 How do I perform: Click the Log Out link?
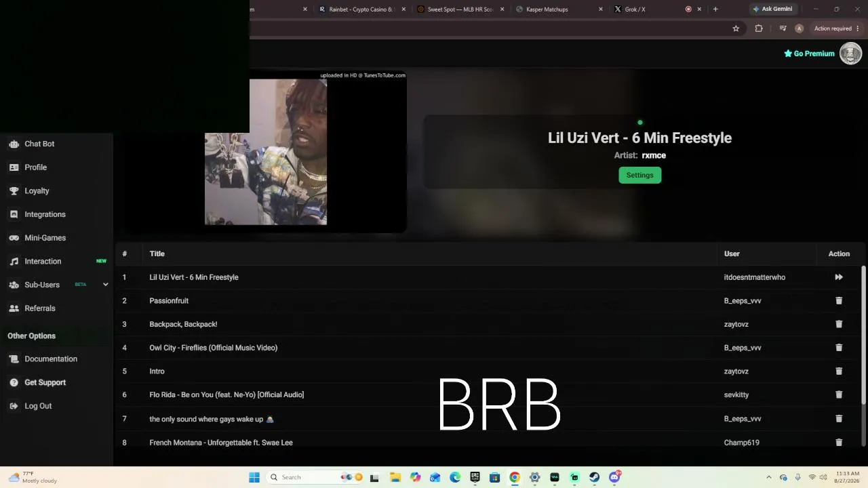38,406
